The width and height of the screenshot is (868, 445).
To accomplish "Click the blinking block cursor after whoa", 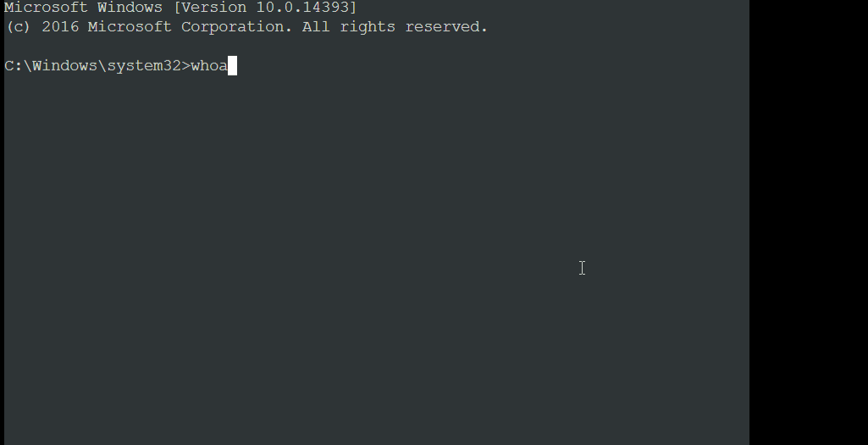I will 233,65.
